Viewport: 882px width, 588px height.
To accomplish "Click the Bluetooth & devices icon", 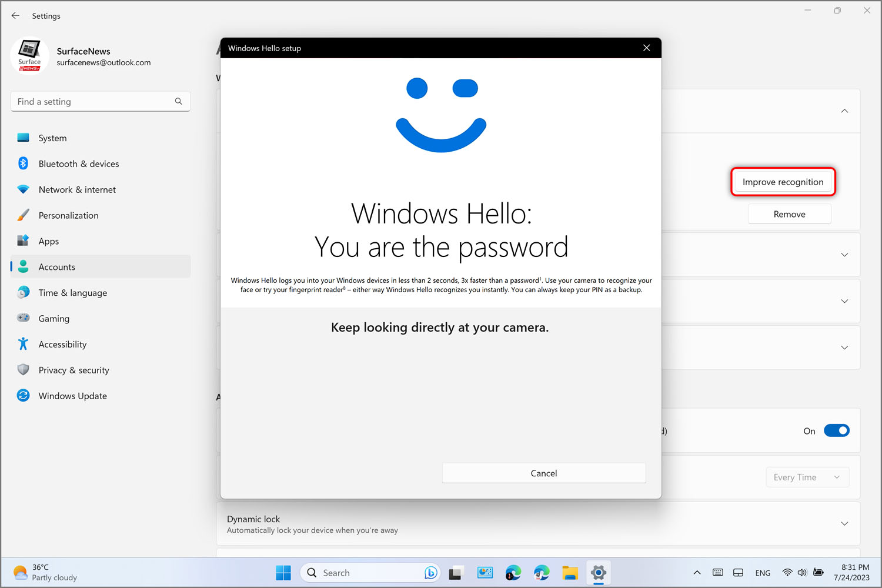I will pyautogui.click(x=23, y=163).
